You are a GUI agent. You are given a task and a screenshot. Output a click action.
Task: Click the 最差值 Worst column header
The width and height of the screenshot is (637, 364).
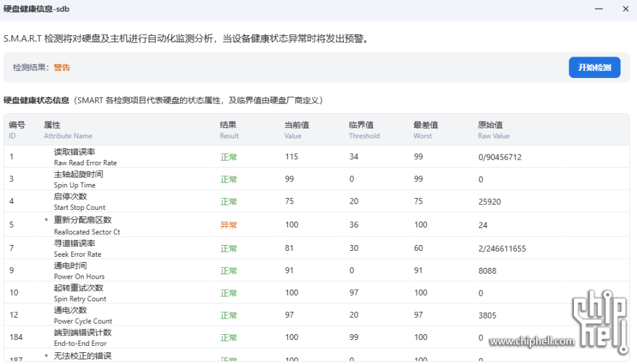pyautogui.click(x=425, y=130)
